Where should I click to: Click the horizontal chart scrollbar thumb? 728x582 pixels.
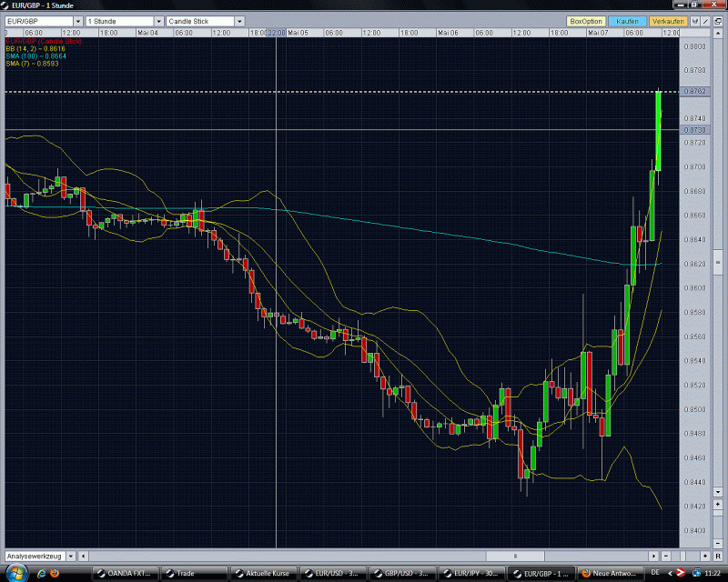coord(516,555)
